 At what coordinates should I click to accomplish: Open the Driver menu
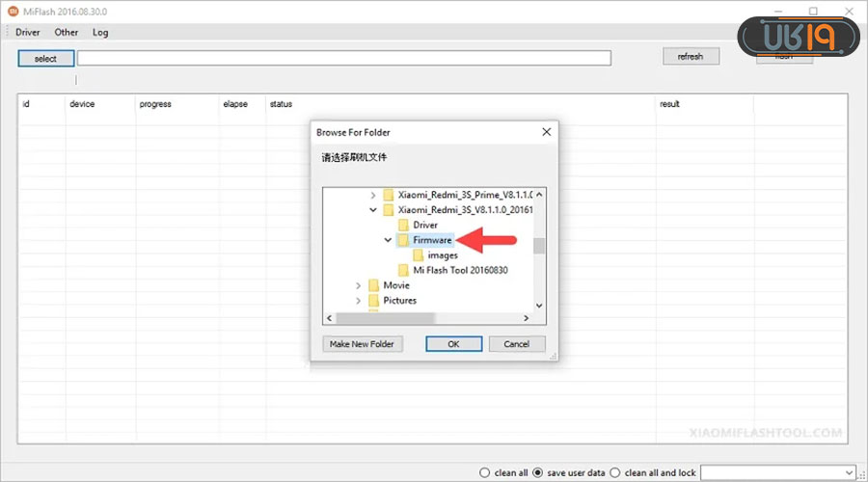pos(28,32)
